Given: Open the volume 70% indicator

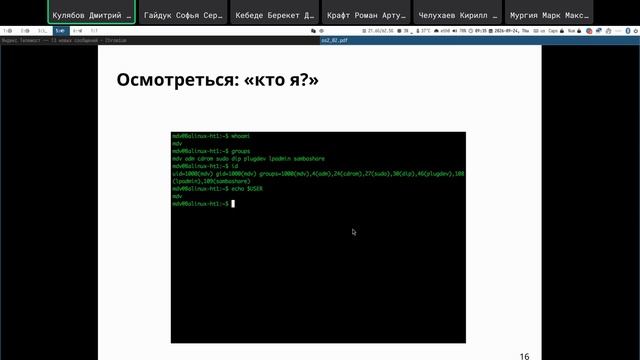Looking at the screenshot, I should pyautogui.click(x=459, y=31).
